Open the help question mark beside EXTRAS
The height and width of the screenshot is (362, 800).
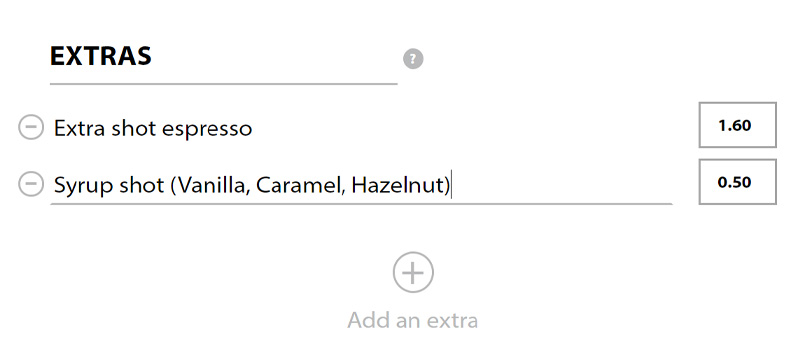tap(413, 59)
